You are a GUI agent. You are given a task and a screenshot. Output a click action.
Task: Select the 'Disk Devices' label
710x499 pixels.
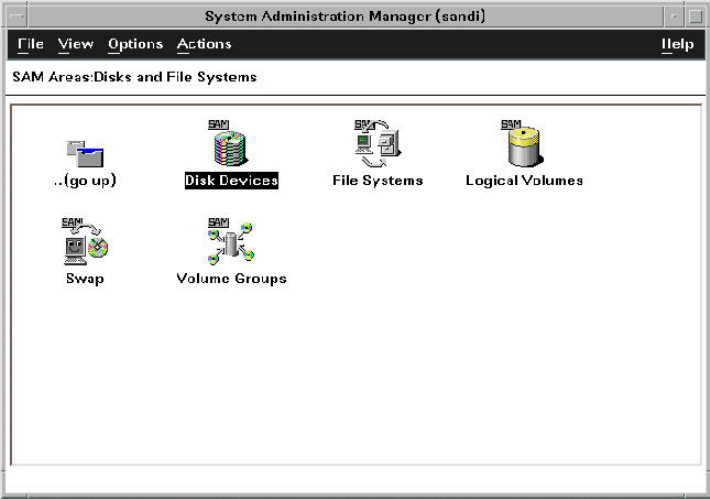click(x=231, y=181)
